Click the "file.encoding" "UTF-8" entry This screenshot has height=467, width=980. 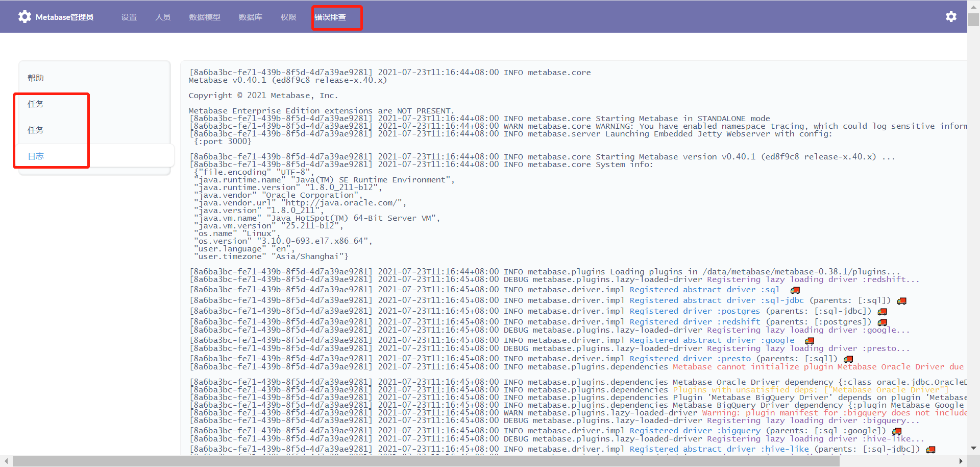pos(254,172)
